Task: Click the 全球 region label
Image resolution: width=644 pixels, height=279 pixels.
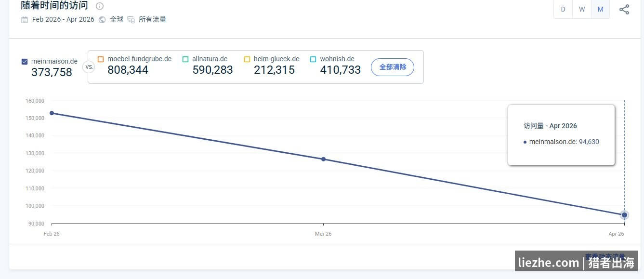Action: click(117, 20)
